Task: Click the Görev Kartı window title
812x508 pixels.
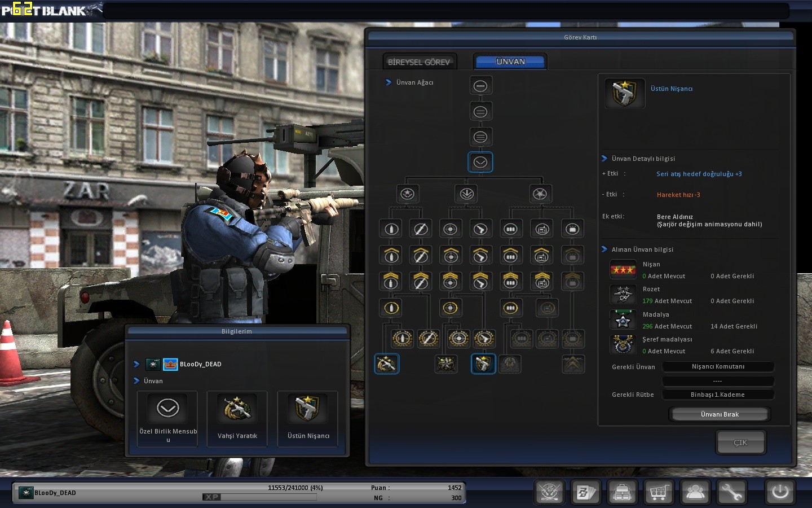Action: (x=580, y=37)
